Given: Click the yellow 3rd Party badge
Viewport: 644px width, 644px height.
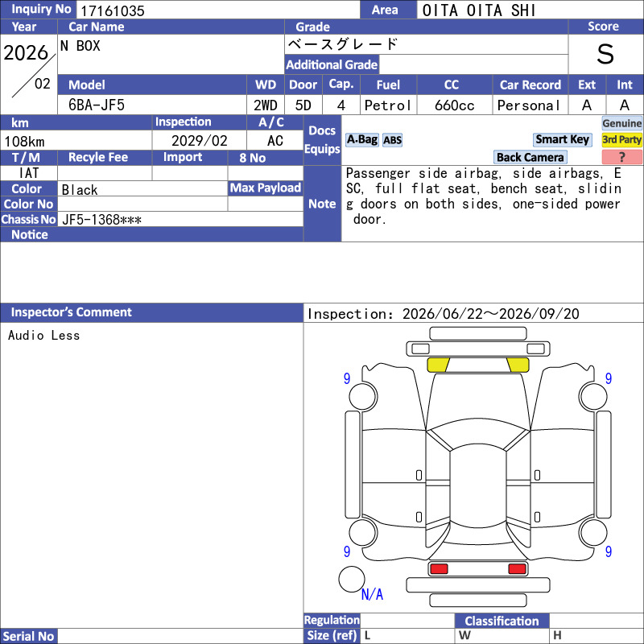Looking at the screenshot, I should 621,139.
